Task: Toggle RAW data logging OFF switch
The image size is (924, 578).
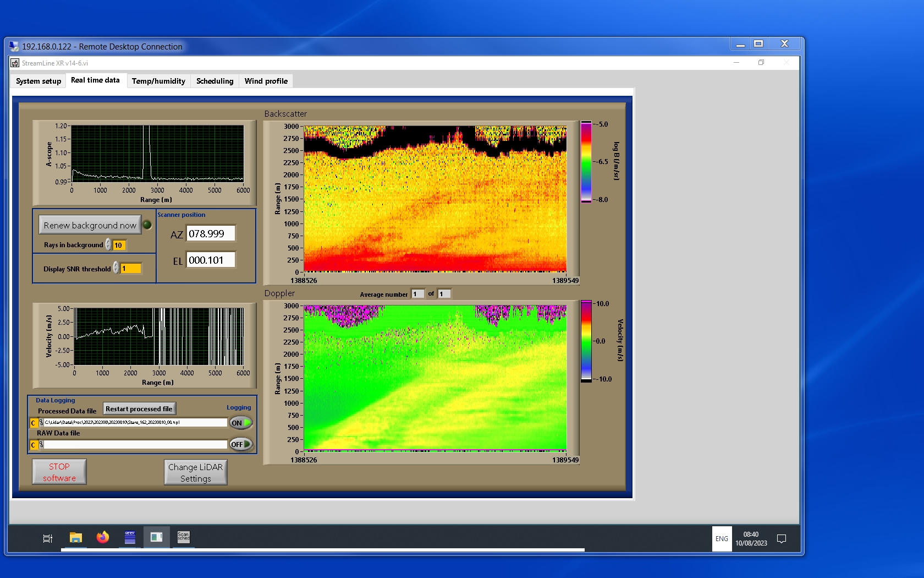Action: tap(241, 444)
